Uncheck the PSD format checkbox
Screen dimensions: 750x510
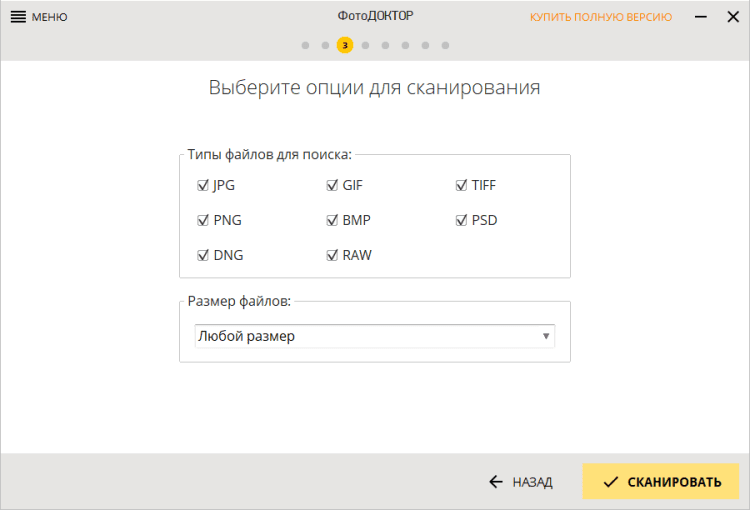[461, 220]
